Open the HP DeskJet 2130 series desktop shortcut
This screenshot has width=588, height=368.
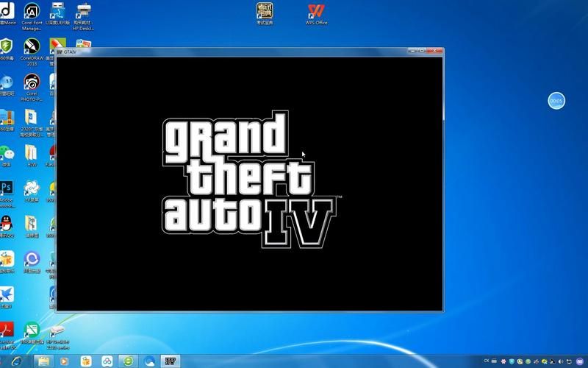point(57,337)
